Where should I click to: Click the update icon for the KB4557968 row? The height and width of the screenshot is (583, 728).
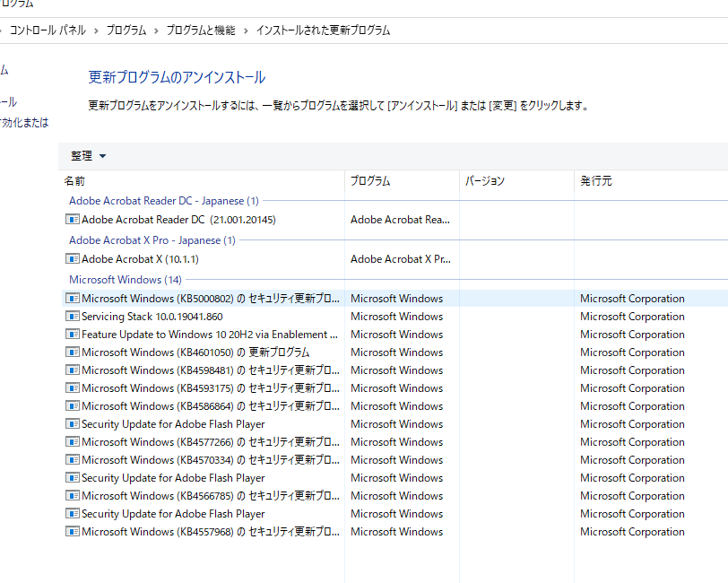[72, 532]
